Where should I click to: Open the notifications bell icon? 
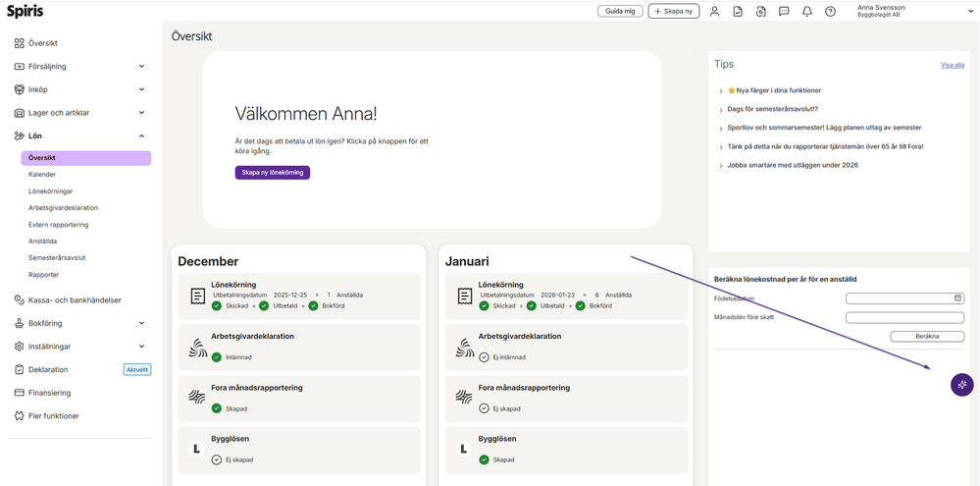click(x=807, y=12)
